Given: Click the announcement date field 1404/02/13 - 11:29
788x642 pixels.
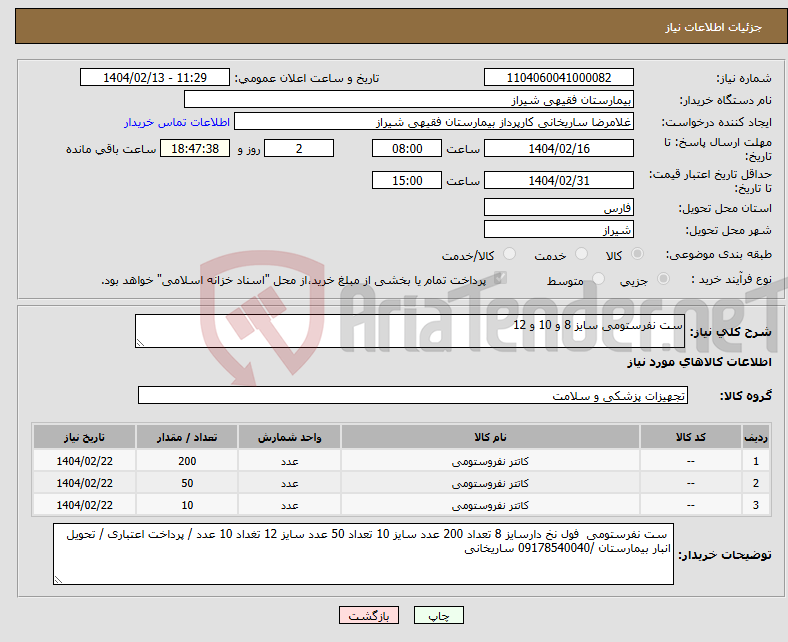Looking at the screenshot, I should click(155, 77).
